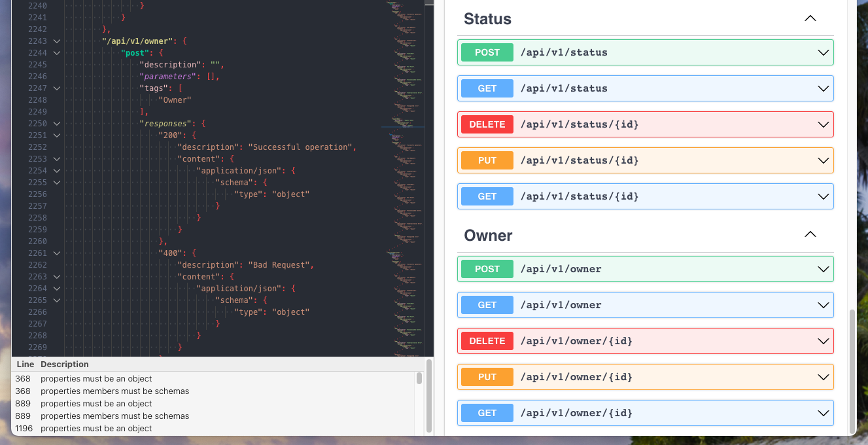868x445 pixels.
Task: Click GET badge for /api/v1/status/{id}
Action: pos(487,196)
